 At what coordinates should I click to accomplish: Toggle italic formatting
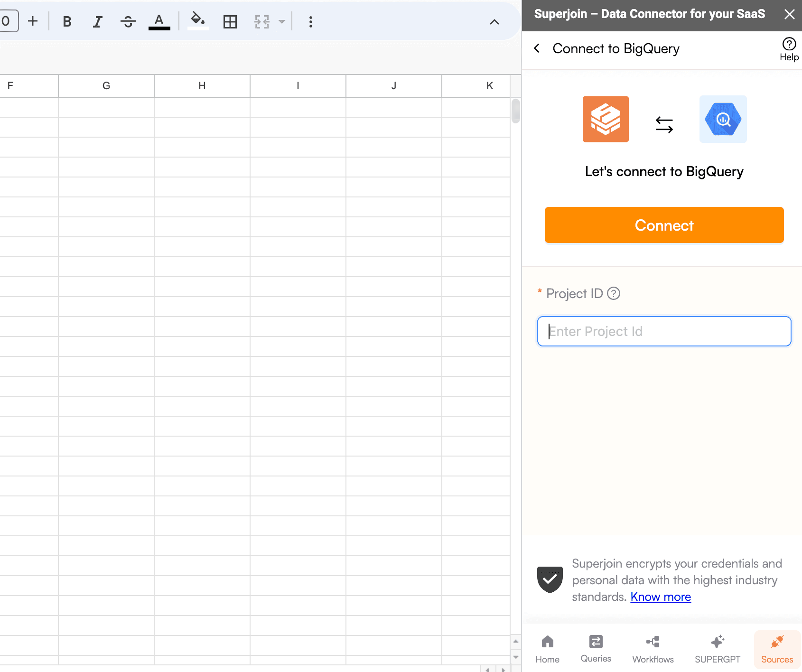[x=97, y=21]
